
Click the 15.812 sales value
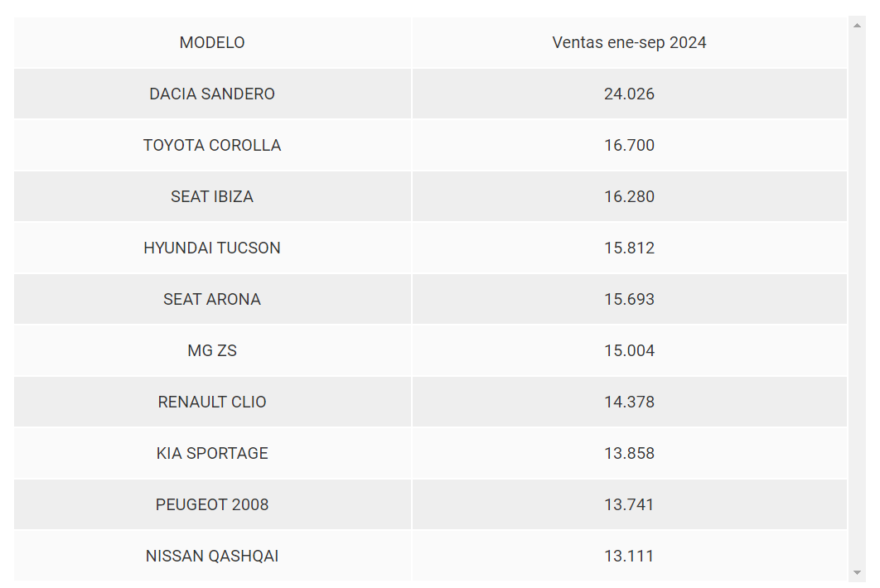pos(629,248)
